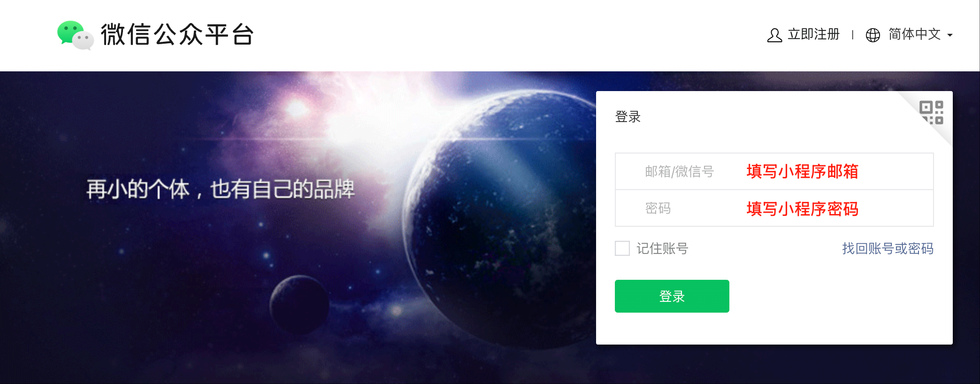Image resolution: width=980 pixels, height=384 pixels.
Task: Switch to QR code login via corner icon
Action: (x=931, y=113)
